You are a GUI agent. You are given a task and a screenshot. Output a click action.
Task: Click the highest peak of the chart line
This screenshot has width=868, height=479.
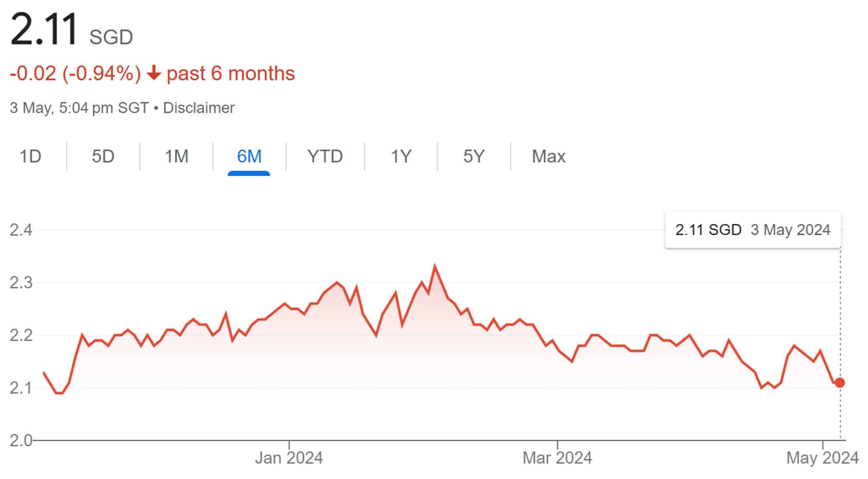pos(435,266)
